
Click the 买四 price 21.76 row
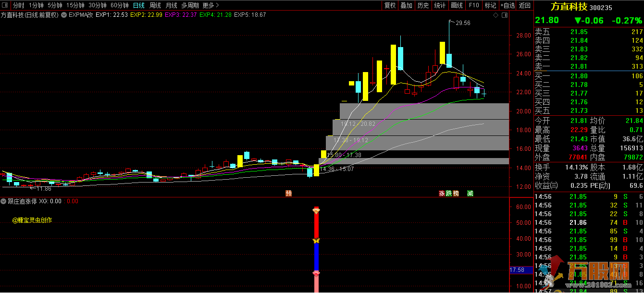click(589, 102)
